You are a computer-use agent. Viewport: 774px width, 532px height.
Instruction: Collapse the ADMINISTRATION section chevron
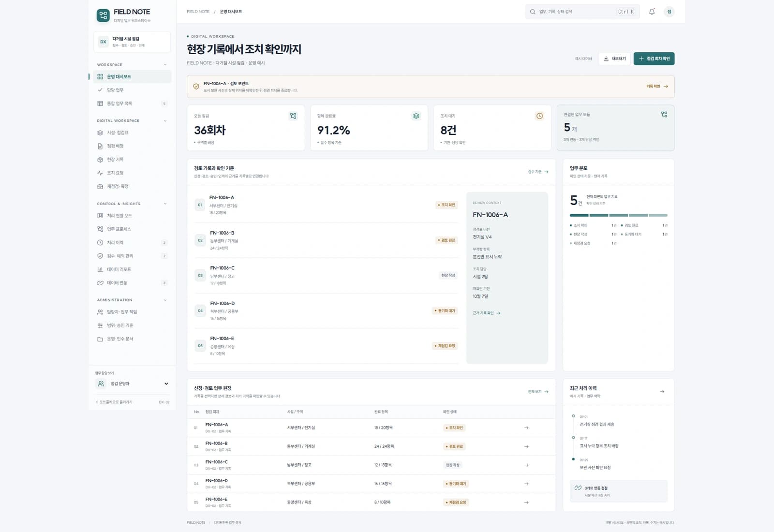(165, 300)
